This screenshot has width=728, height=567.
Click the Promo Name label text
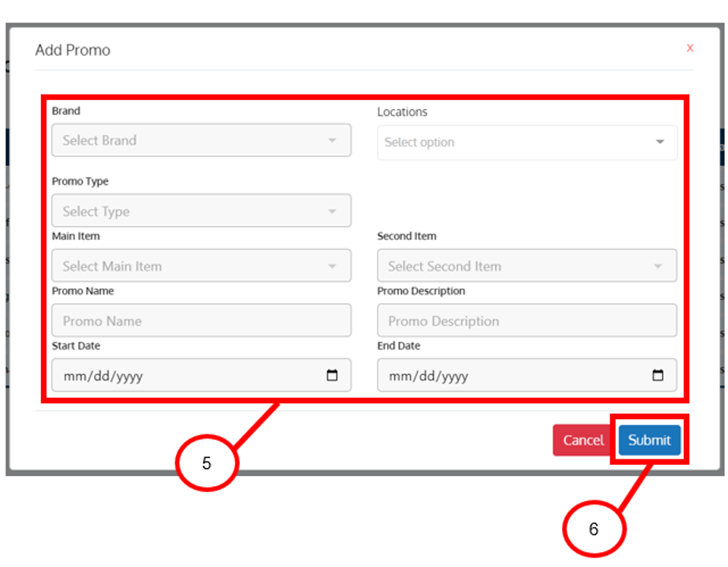point(83,291)
